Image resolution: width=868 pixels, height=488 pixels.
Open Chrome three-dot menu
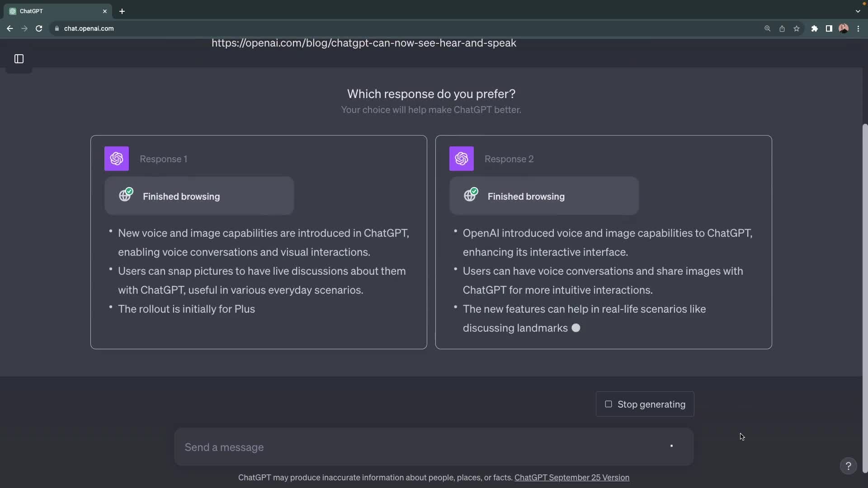(858, 28)
